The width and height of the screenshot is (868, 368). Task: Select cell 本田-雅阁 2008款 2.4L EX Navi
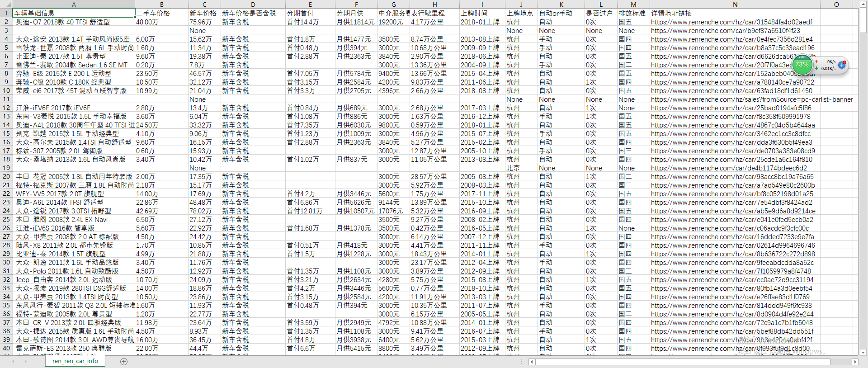[74, 219]
